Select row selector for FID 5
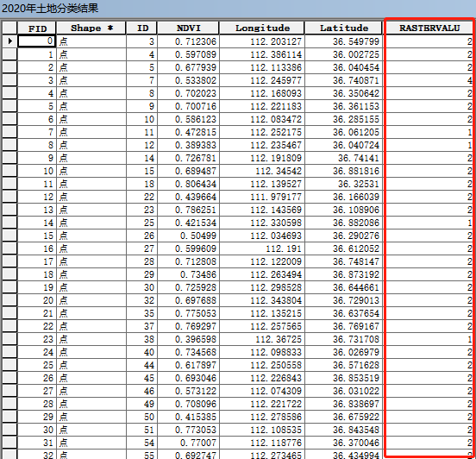This screenshot has width=476, height=459. coord(9,106)
